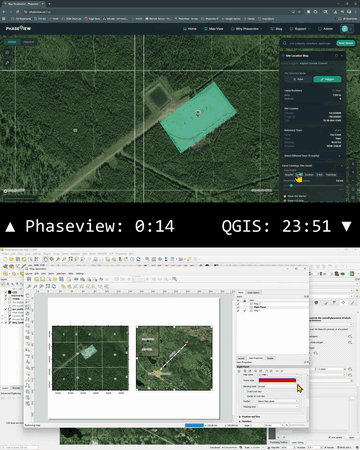This screenshot has width=360, height=450.
Task: Clear the lease boundary
Action: click(337, 91)
